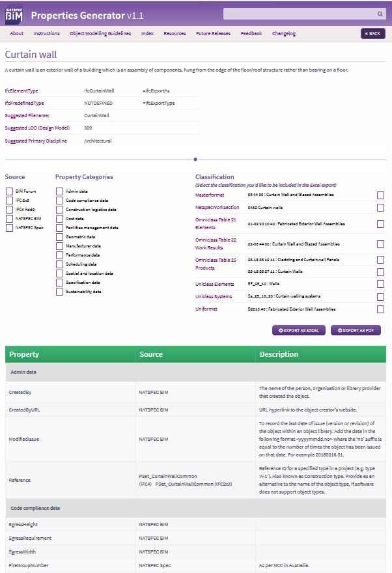Enable the Performance data category
This screenshot has height=573, width=392.
click(59, 255)
